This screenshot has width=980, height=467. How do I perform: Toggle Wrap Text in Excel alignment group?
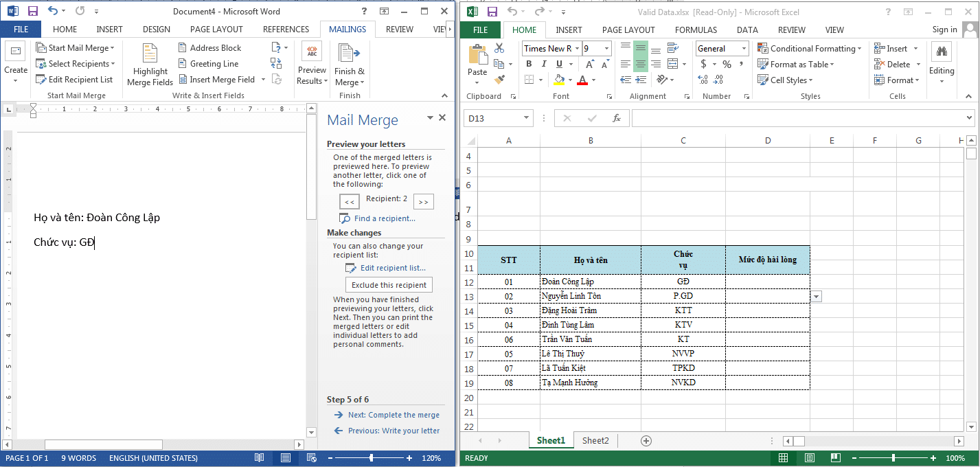point(674,48)
